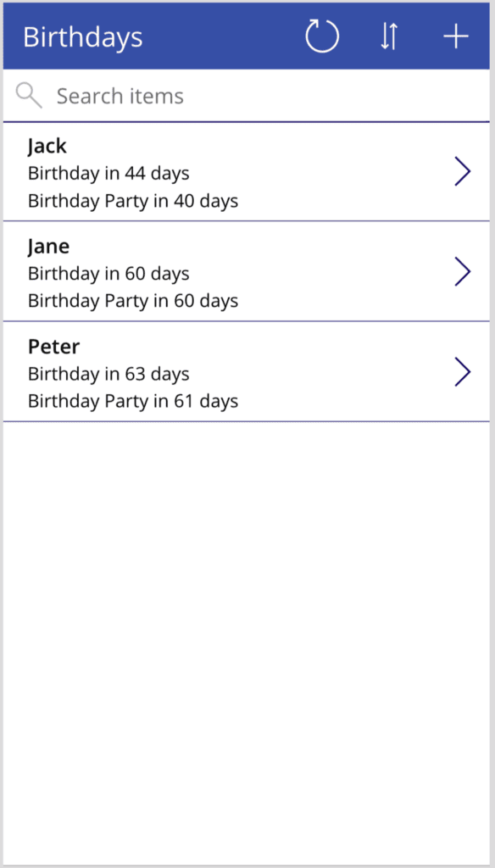Click Jack's "Birthday Party in 40 days" text
The height and width of the screenshot is (868, 495).
point(133,200)
